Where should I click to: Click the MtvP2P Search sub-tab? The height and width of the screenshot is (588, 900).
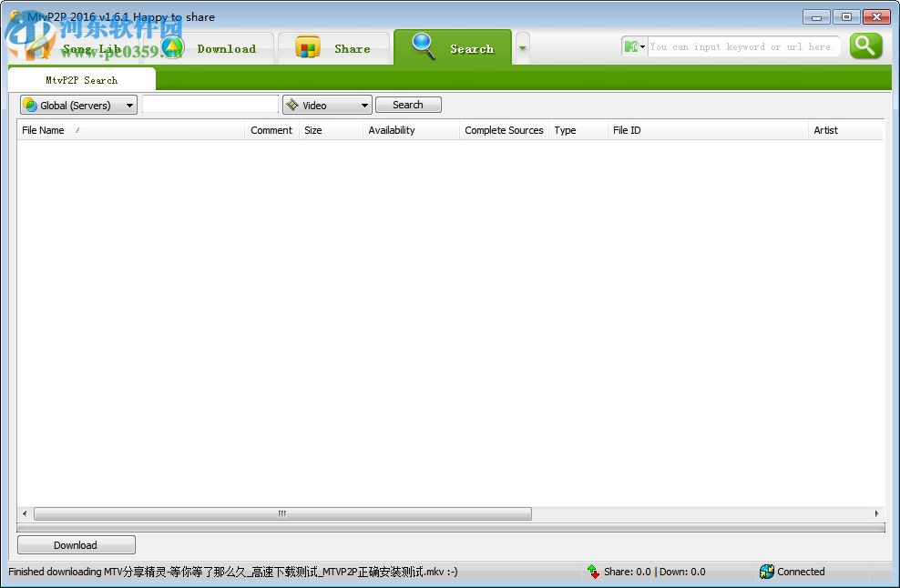pos(81,80)
